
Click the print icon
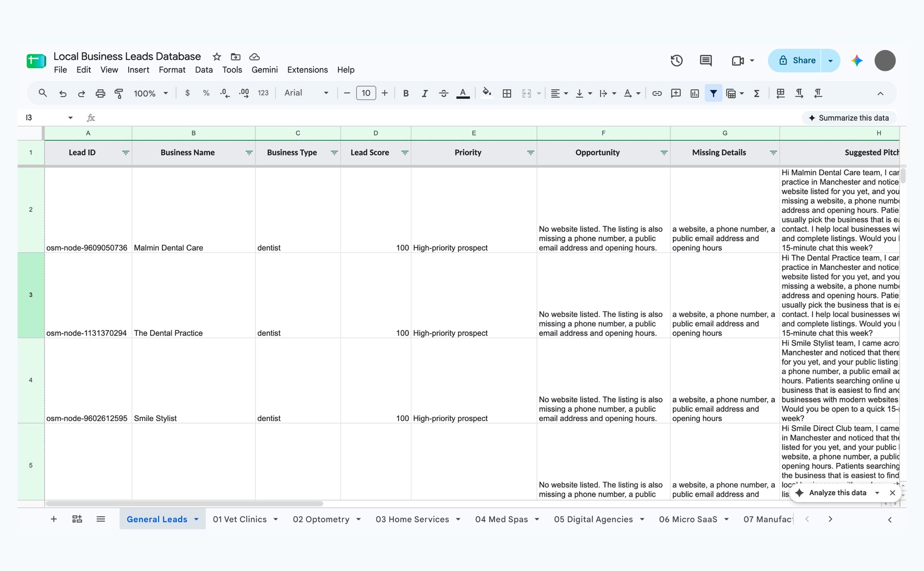tap(100, 93)
